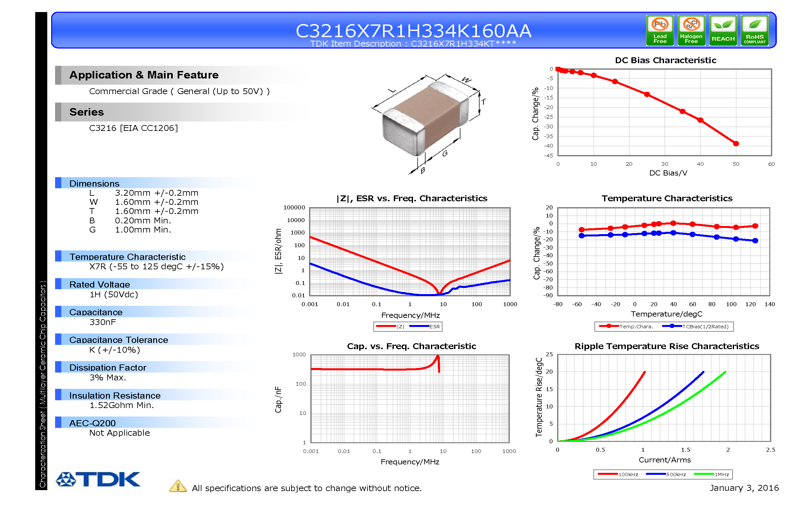
Task: Click the yellow warning triangle icon
Action: (x=178, y=486)
